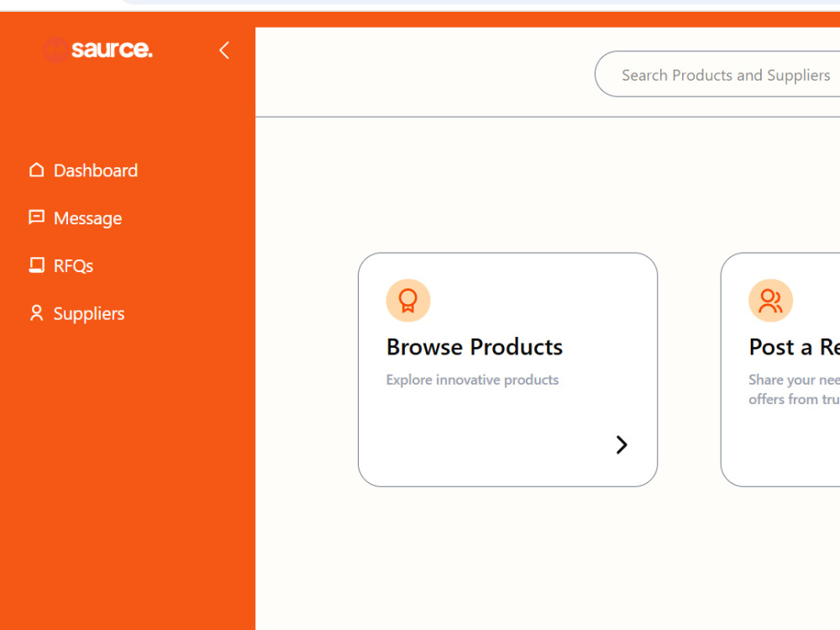Click the RFQs document icon

[36, 265]
